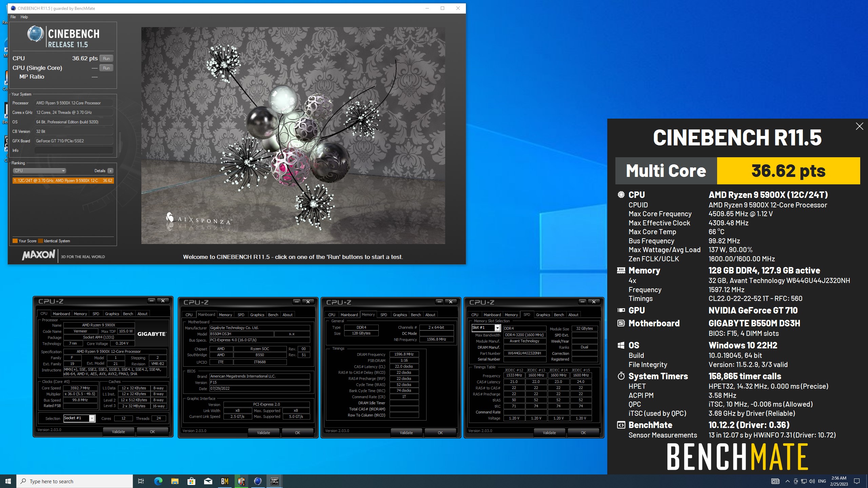The width and height of the screenshot is (868, 488).
Task: Click OK in first CPU-Z window
Action: (x=153, y=432)
